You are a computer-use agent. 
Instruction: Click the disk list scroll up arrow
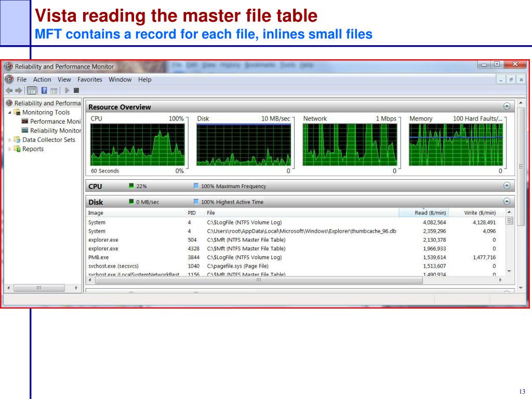click(509, 212)
